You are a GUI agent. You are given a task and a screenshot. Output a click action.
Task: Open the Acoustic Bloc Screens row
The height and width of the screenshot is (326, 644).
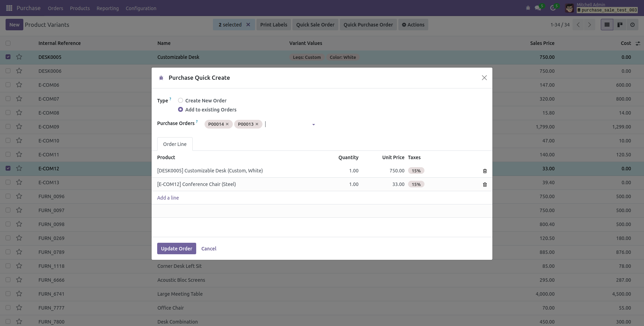tap(322, 280)
